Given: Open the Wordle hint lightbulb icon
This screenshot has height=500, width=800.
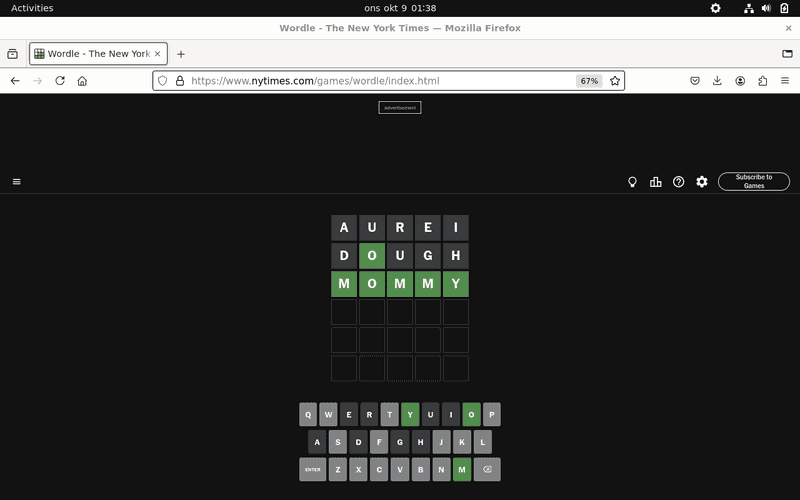Looking at the screenshot, I should (x=632, y=182).
